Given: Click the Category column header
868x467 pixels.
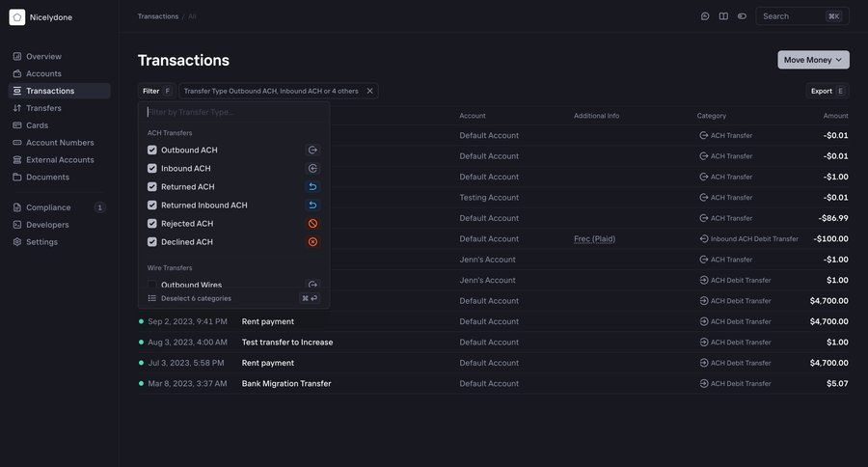Looking at the screenshot, I should (712, 116).
